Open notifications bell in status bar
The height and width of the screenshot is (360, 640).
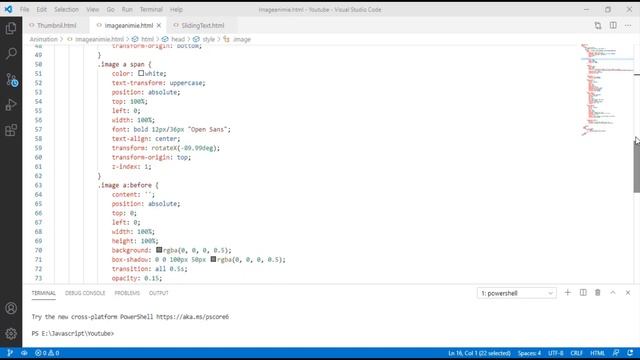point(630,353)
